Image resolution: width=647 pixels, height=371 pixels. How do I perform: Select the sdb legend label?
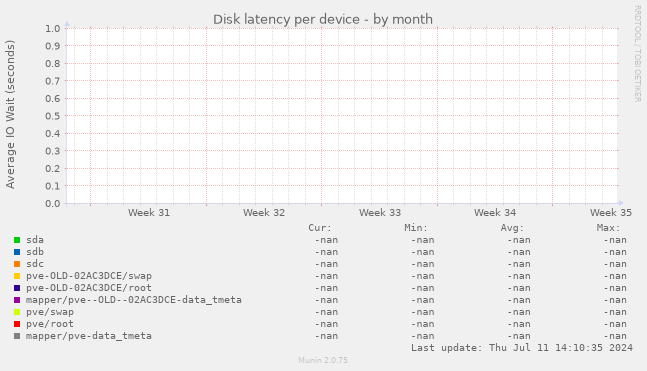[35, 252]
